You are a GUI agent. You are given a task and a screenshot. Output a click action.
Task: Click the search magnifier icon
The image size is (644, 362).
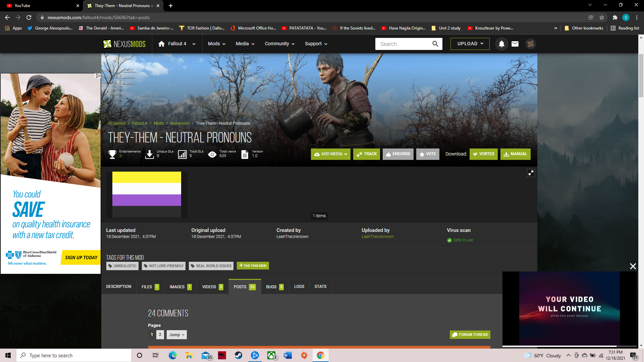pos(435,44)
